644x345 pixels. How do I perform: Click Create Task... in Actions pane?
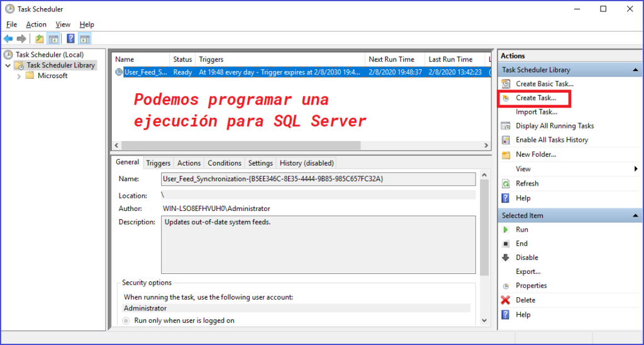pyautogui.click(x=536, y=98)
